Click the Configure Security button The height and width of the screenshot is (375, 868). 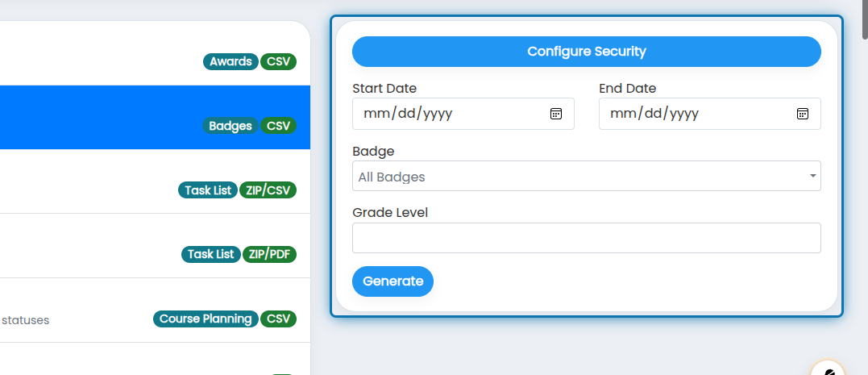[586, 52]
